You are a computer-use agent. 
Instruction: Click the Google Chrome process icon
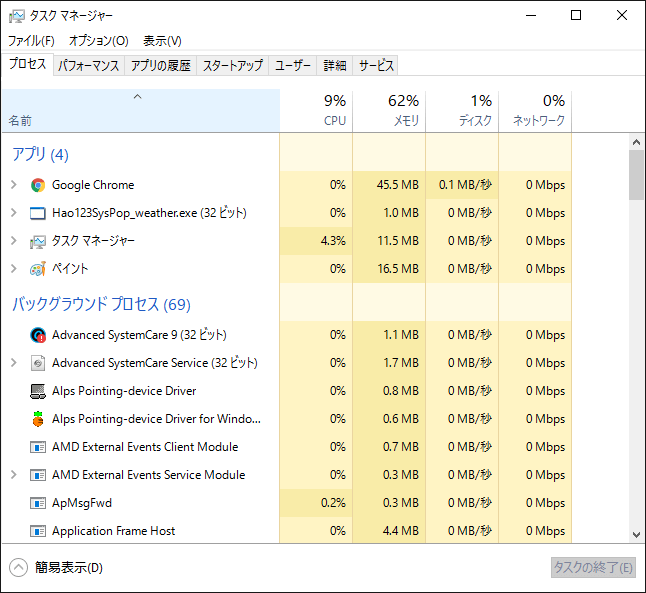tap(38, 185)
